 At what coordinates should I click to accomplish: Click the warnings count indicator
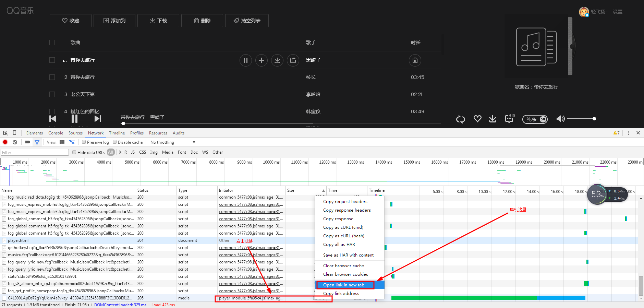(x=617, y=133)
